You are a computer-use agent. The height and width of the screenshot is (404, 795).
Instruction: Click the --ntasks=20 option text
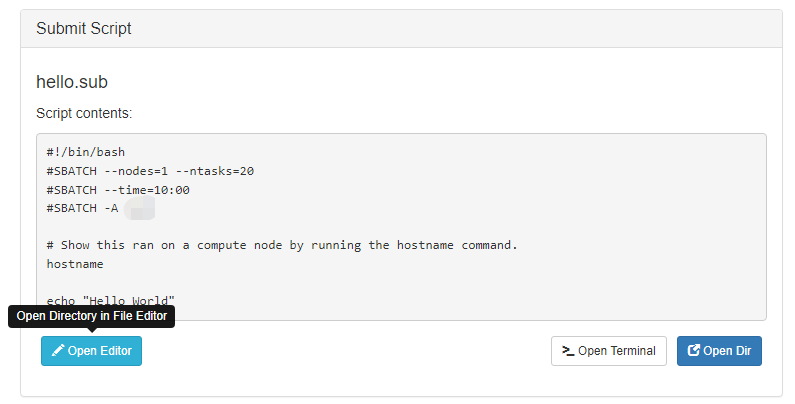[214, 171]
